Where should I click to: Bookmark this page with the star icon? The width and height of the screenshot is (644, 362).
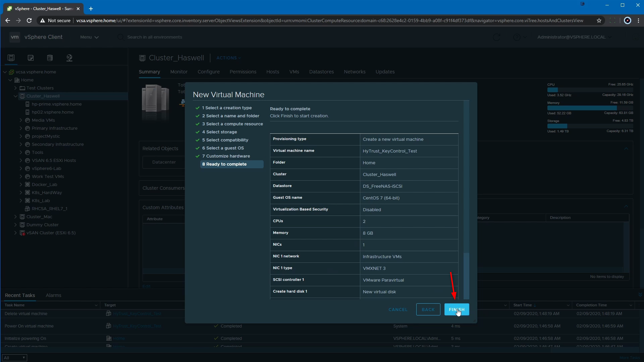pos(599,20)
